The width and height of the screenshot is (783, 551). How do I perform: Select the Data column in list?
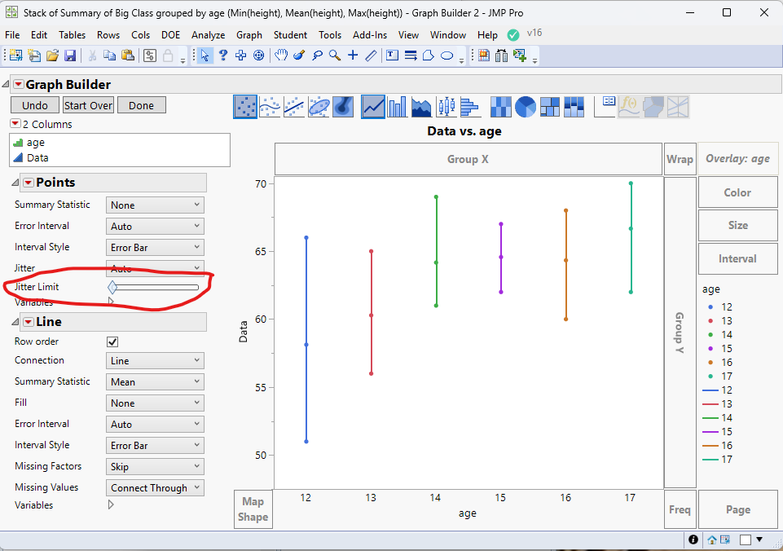click(x=37, y=158)
